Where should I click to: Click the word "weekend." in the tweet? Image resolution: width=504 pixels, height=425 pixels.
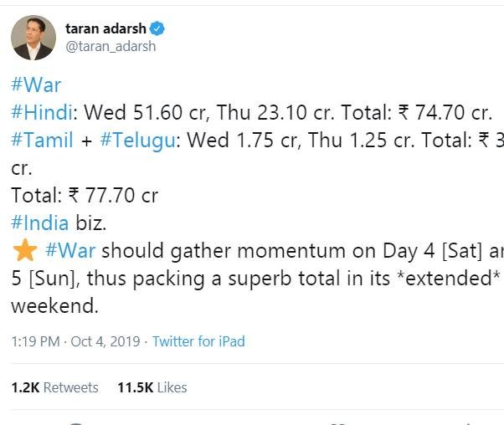[x=54, y=305]
